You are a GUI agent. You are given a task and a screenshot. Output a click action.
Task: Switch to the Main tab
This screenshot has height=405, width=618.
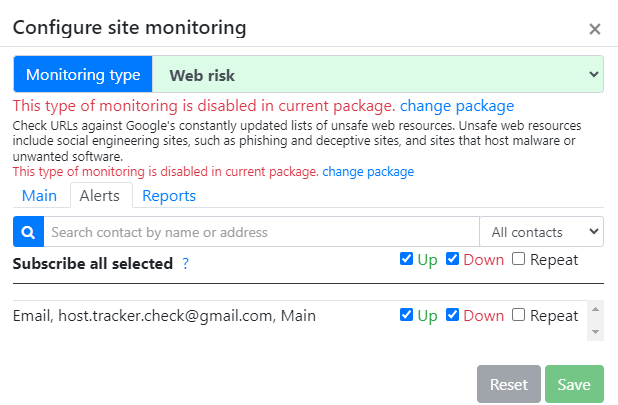click(x=39, y=195)
